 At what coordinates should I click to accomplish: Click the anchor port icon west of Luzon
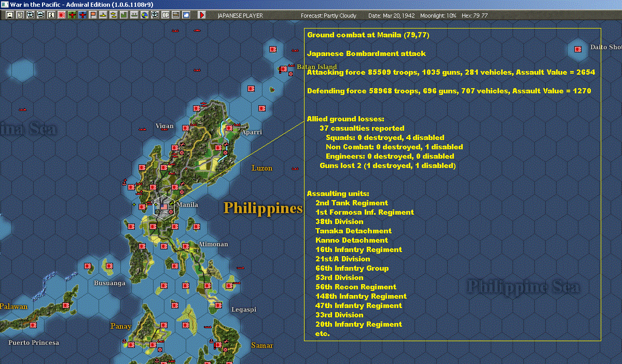[124, 183]
